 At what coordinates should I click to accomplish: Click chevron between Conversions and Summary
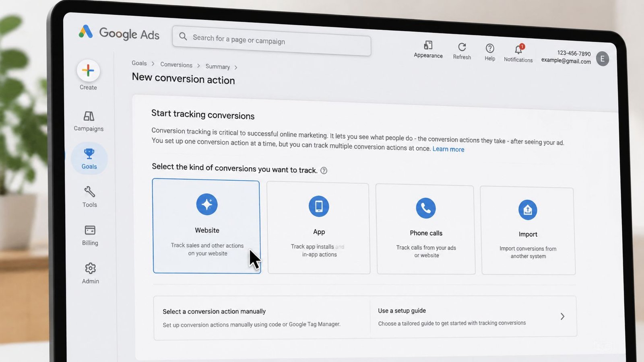point(198,66)
